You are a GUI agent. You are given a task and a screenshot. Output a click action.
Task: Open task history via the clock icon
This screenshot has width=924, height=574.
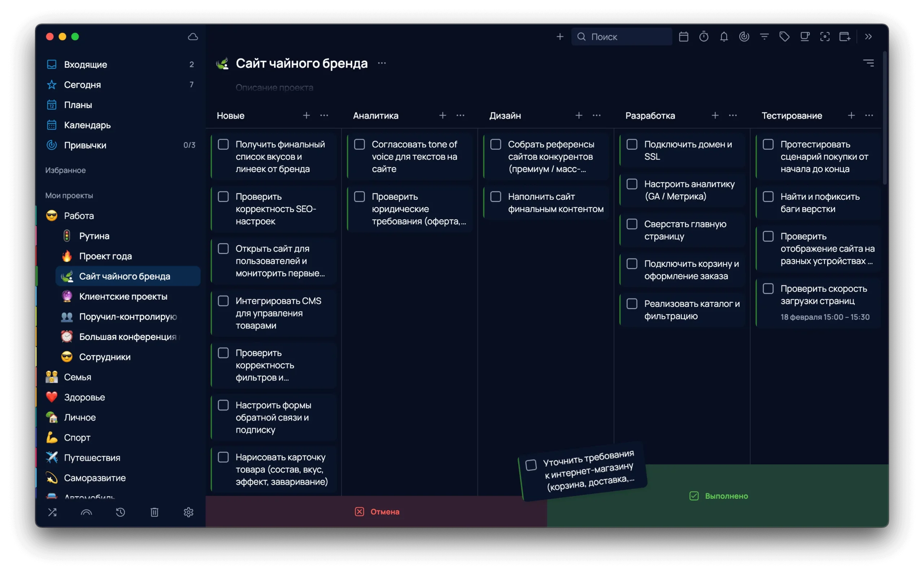click(x=120, y=512)
